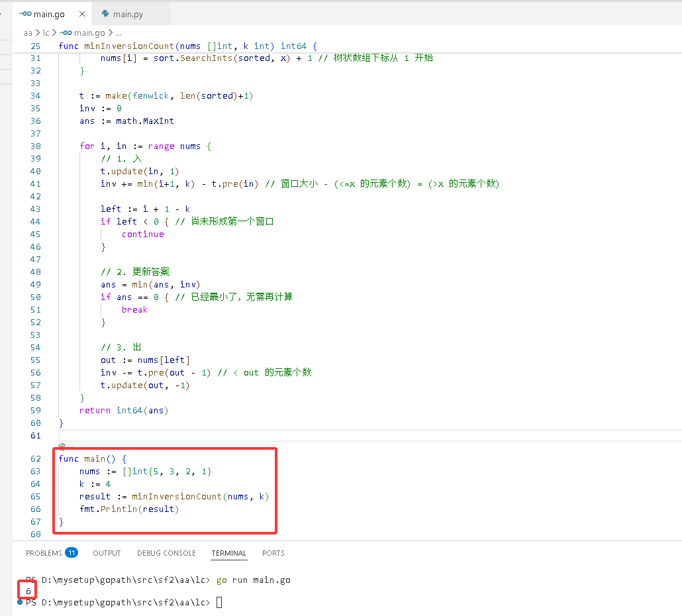The height and width of the screenshot is (616, 682).
Task: Click the sticky header line func minInversionCount
Action: pos(187,46)
